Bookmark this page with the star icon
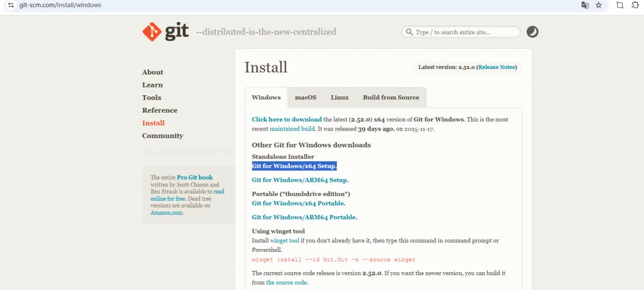The width and height of the screenshot is (644, 290). tap(599, 5)
